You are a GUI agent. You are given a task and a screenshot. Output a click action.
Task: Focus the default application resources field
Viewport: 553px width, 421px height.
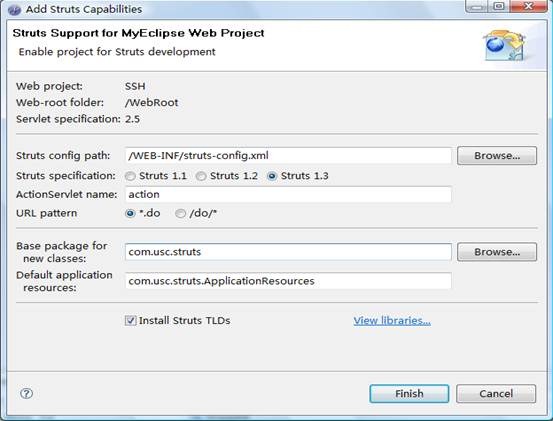288,281
